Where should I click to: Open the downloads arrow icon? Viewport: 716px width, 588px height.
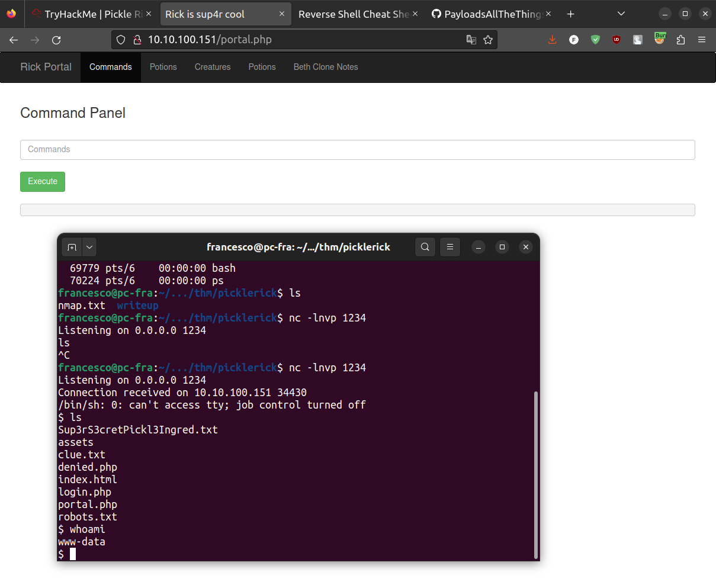pyautogui.click(x=553, y=40)
